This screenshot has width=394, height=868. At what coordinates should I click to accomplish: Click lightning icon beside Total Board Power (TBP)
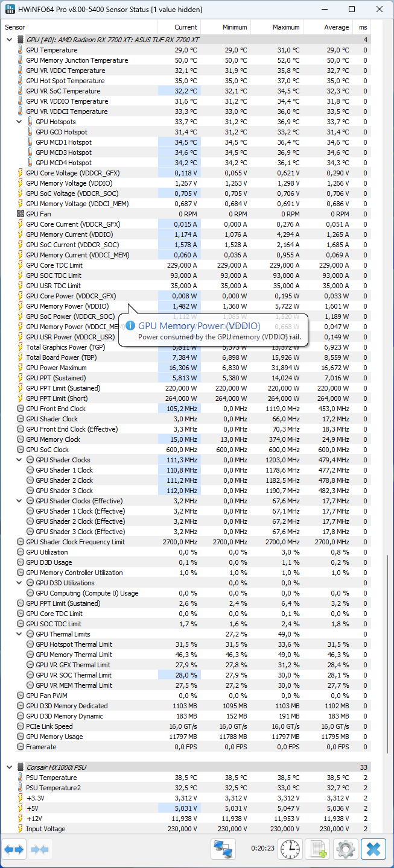(x=21, y=357)
